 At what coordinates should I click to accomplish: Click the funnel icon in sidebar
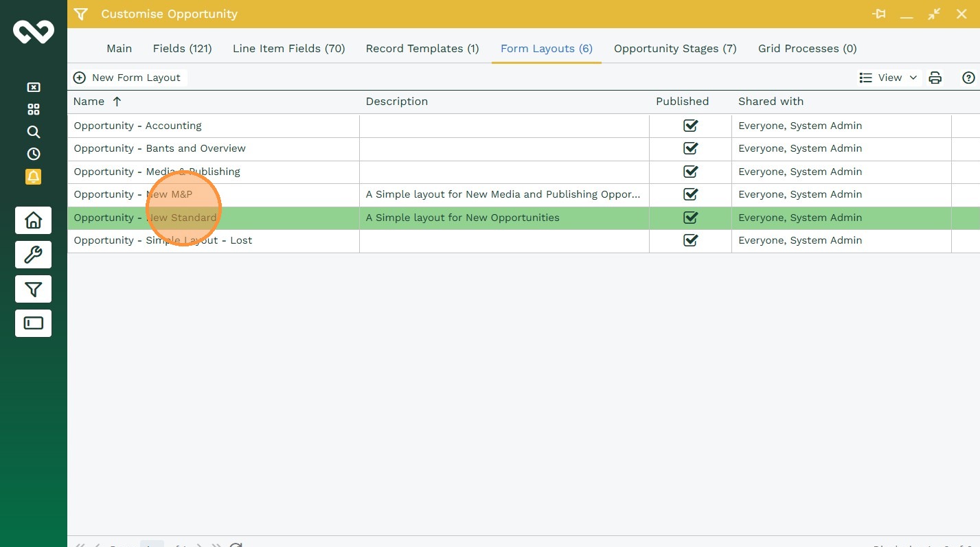[33, 289]
